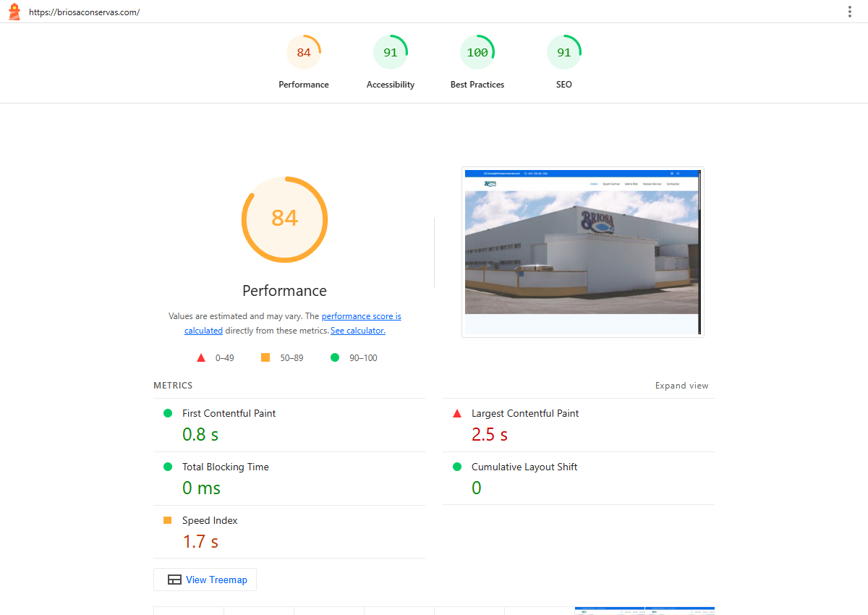Select the Largest Contentful Paint metric title
This screenshot has height=615, width=868.
(525, 413)
